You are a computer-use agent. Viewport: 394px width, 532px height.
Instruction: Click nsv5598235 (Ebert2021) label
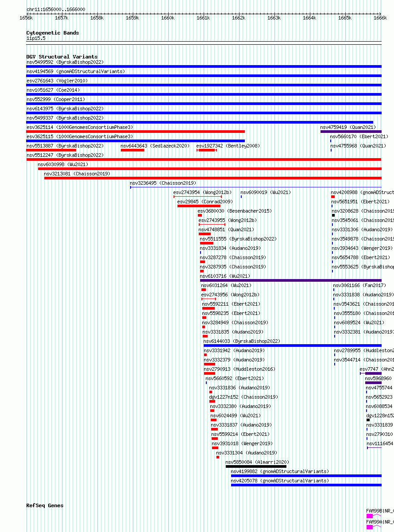point(231,314)
